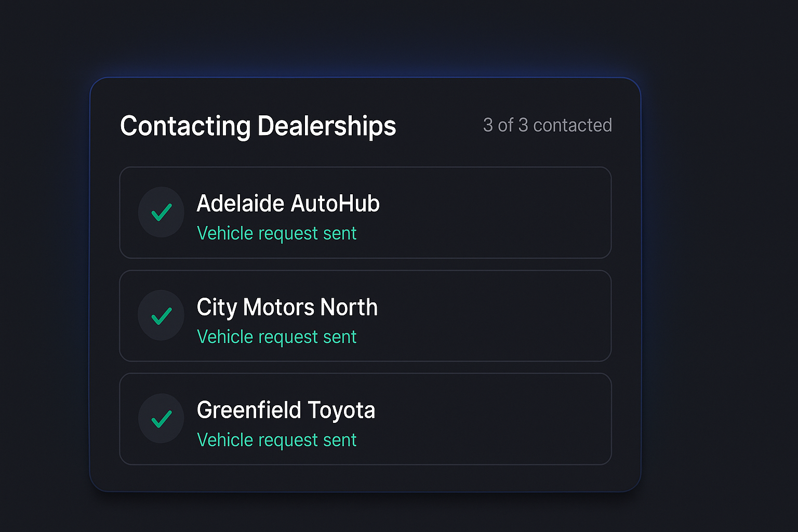This screenshot has height=532, width=798.
Task: Click 'Vehicle request sent' under Greenfield Toyota
Action: pyautogui.click(x=276, y=440)
